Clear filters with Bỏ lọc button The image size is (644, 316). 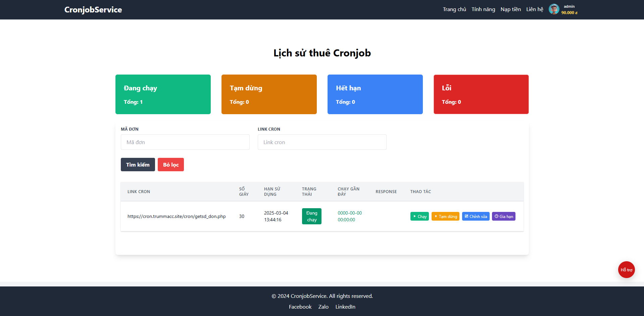170,165
